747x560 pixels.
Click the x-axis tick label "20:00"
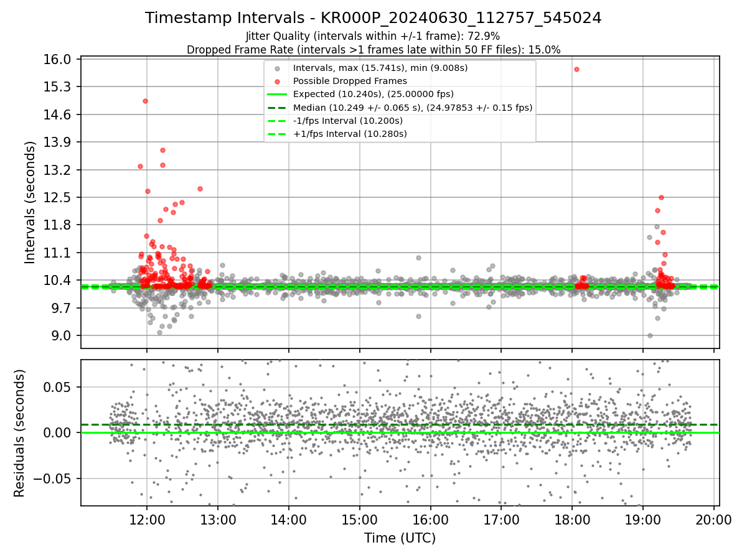[715, 518]
